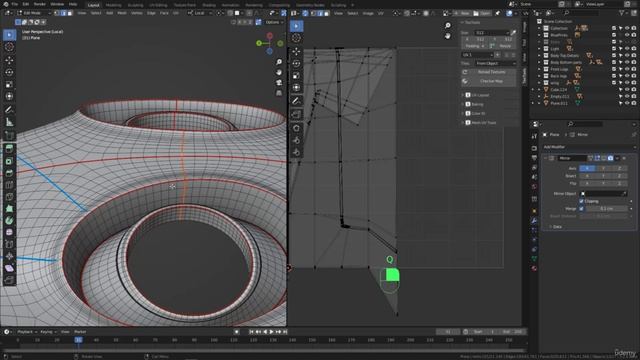Viewport: 640px width, 360px height.
Task: Select the Knife tool
Action: click(9, 197)
